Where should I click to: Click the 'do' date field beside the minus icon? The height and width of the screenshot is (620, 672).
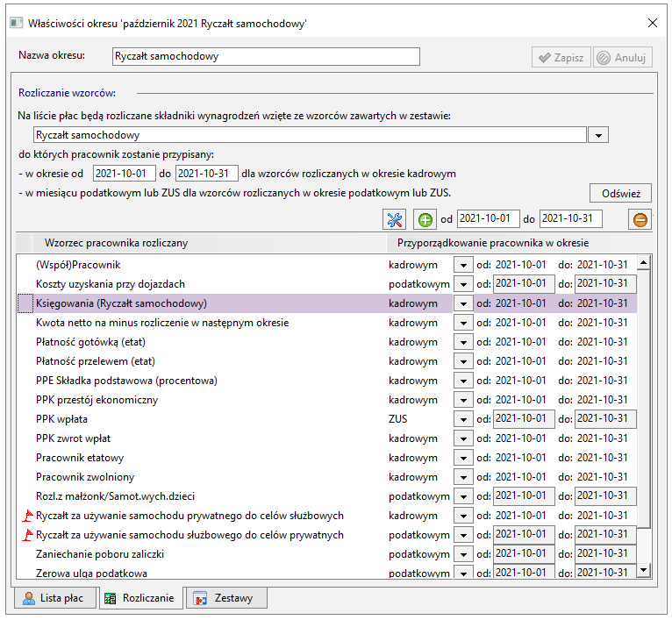pyautogui.click(x=570, y=218)
